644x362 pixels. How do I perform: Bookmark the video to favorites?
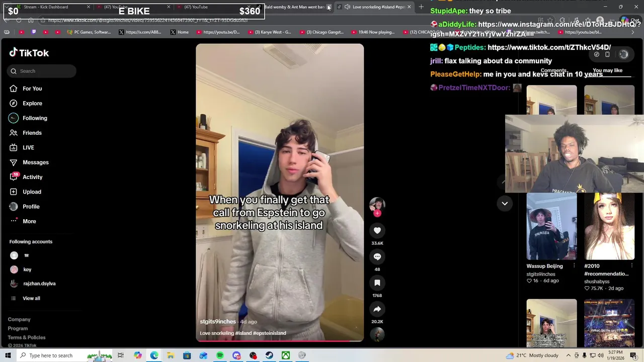tap(377, 283)
